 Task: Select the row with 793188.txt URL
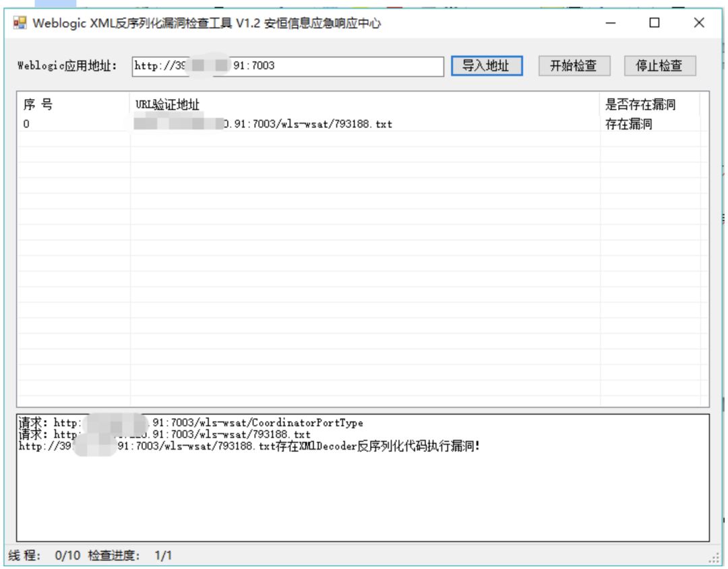click(363, 125)
